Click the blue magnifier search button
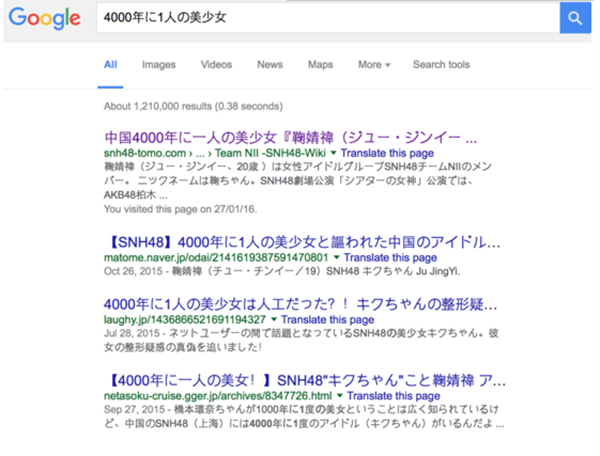 [575, 18]
